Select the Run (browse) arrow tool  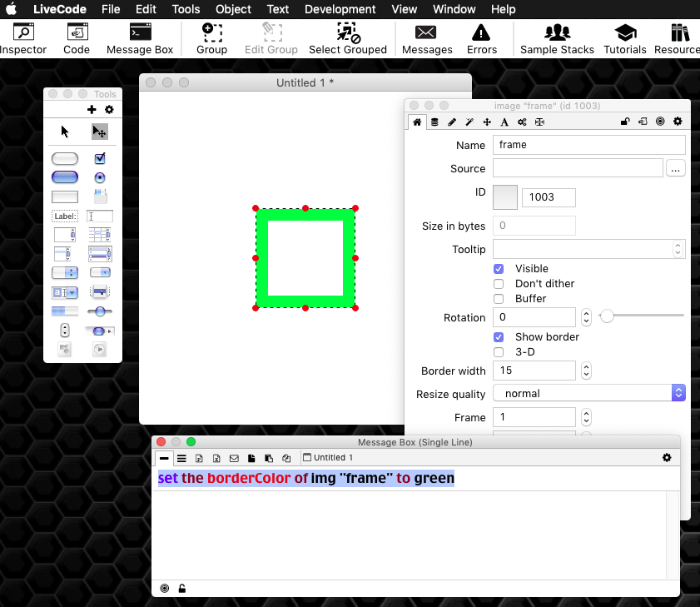[65, 132]
